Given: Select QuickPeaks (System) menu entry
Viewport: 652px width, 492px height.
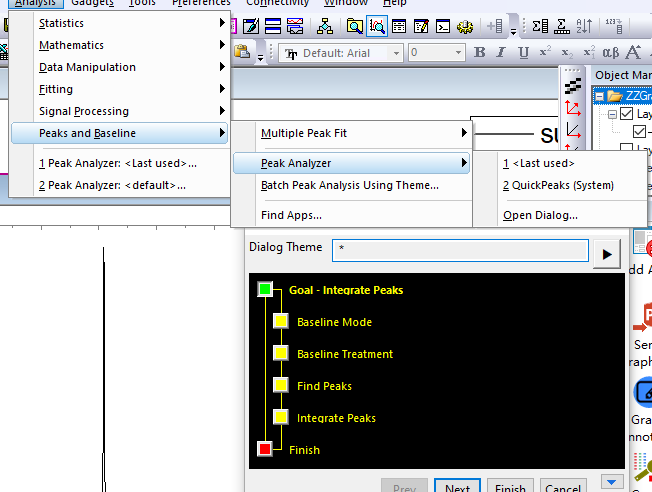Looking at the screenshot, I should (x=558, y=185).
